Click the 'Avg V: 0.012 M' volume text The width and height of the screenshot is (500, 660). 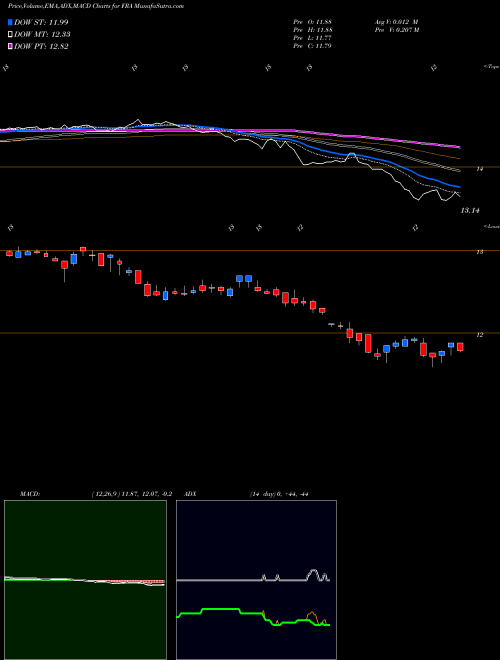click(x=396, y=22)
